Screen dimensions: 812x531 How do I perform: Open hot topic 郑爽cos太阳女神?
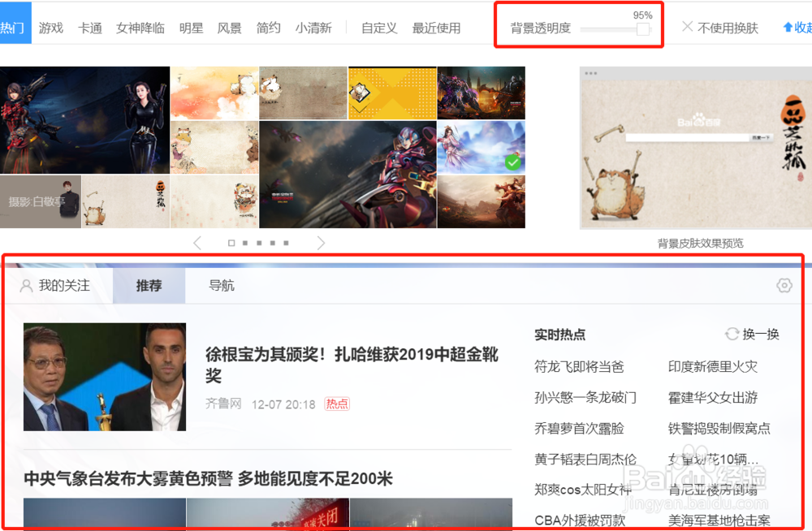[x=582, y=490]
